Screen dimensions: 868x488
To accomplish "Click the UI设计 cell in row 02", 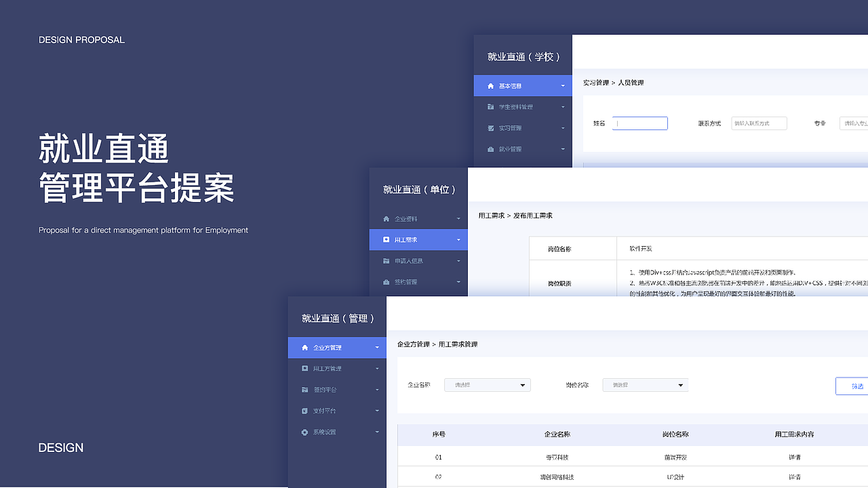I will click(675, 477).
